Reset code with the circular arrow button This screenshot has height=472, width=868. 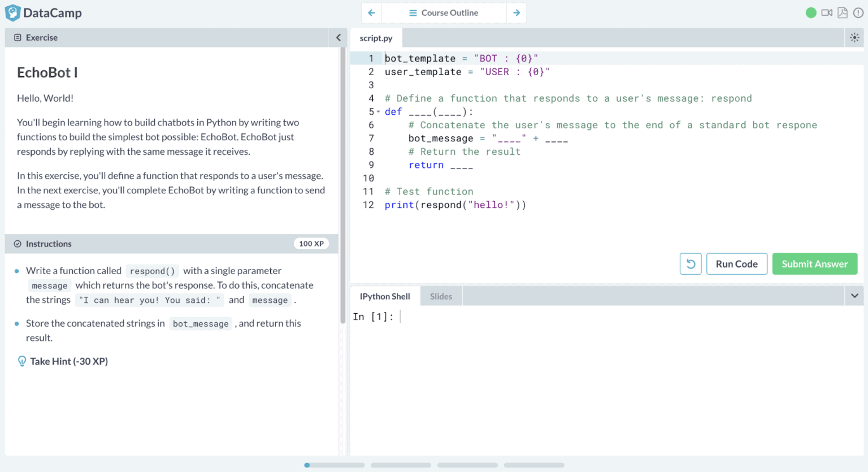click(x=691, y=264)
